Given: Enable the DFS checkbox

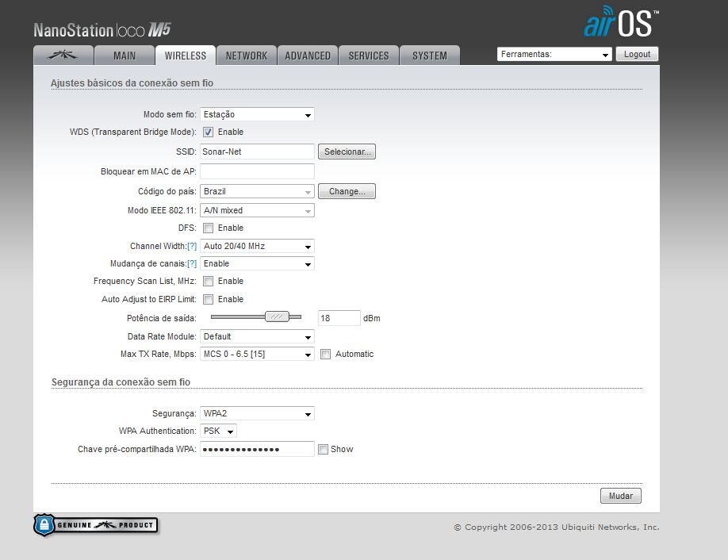Looking at the screenshot, I should coord(208,228).
